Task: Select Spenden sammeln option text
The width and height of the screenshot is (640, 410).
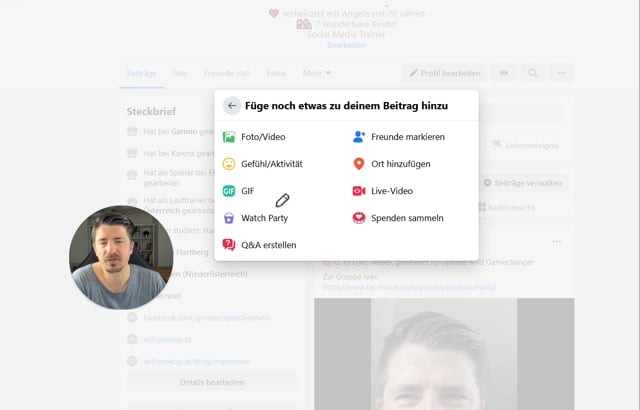Action: pos(407,218)
